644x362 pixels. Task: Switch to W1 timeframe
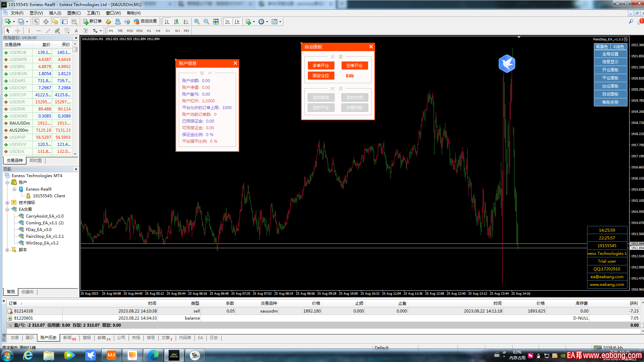point(177,31)
